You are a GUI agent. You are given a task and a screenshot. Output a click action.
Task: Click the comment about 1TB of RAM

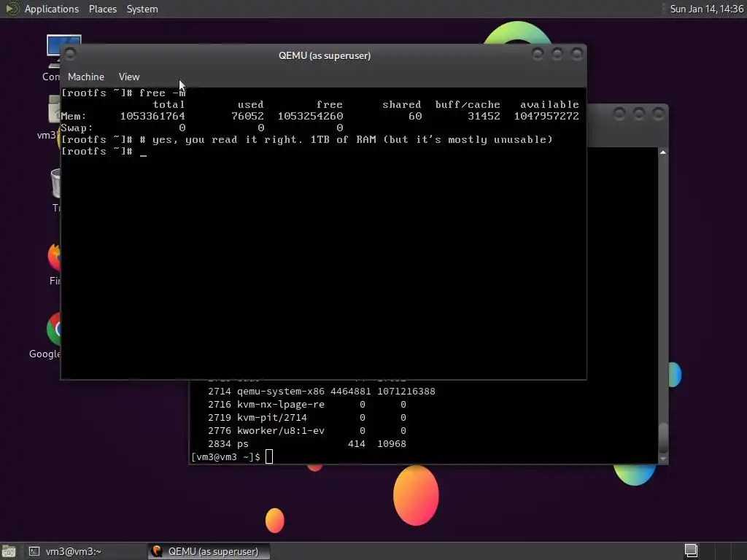click(346, 139)
